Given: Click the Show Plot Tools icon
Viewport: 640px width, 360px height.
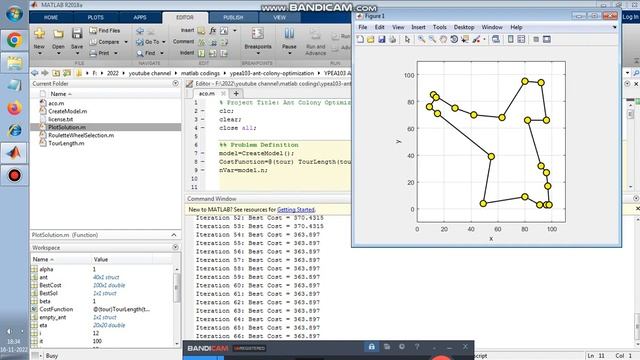Looking at the screenshot, I should [547, 39].
